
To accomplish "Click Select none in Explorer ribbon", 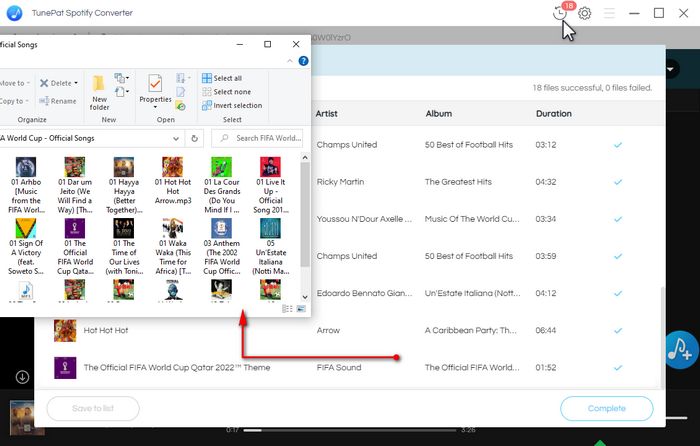I will (226, 92).
